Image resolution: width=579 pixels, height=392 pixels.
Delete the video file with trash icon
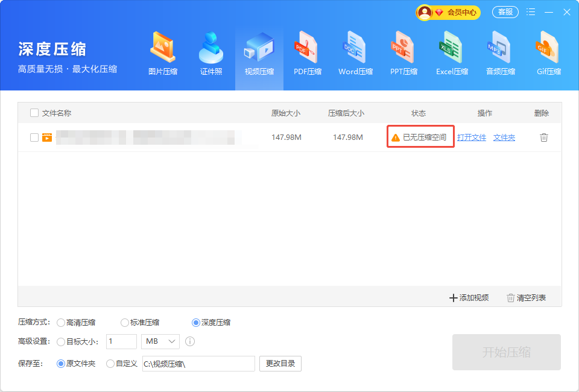point(544,138)
